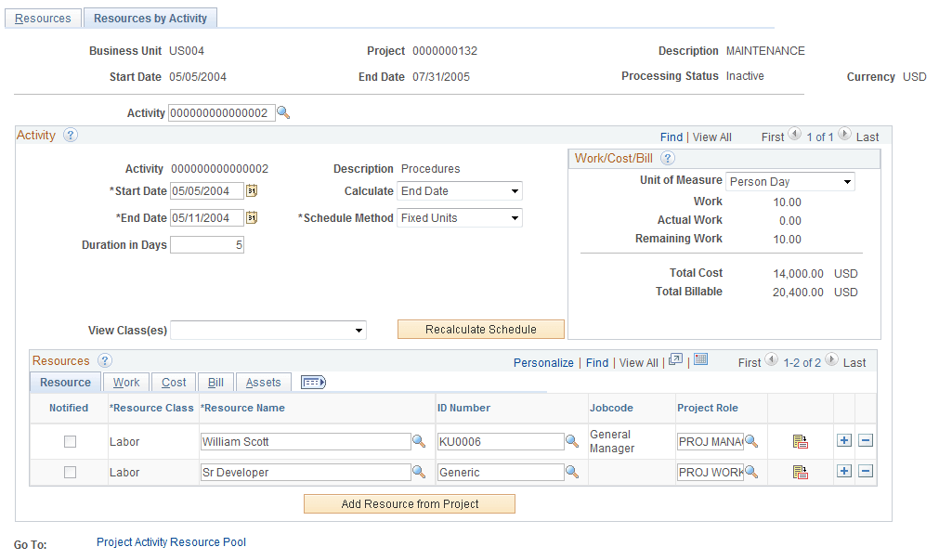The width and height of the screenshot is (939, 560).
Task: Insert a new resource row with the plus icon
Action: pyautogui.click(x=843, y=440)
